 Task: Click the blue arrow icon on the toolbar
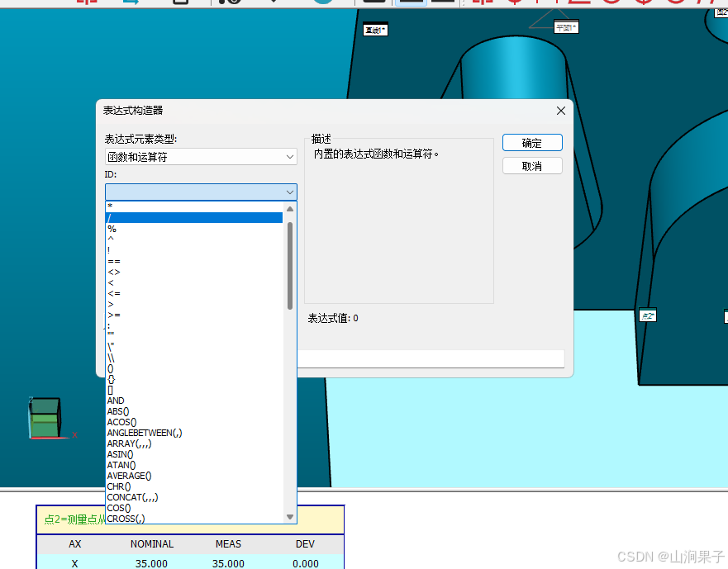pos(132,2)
